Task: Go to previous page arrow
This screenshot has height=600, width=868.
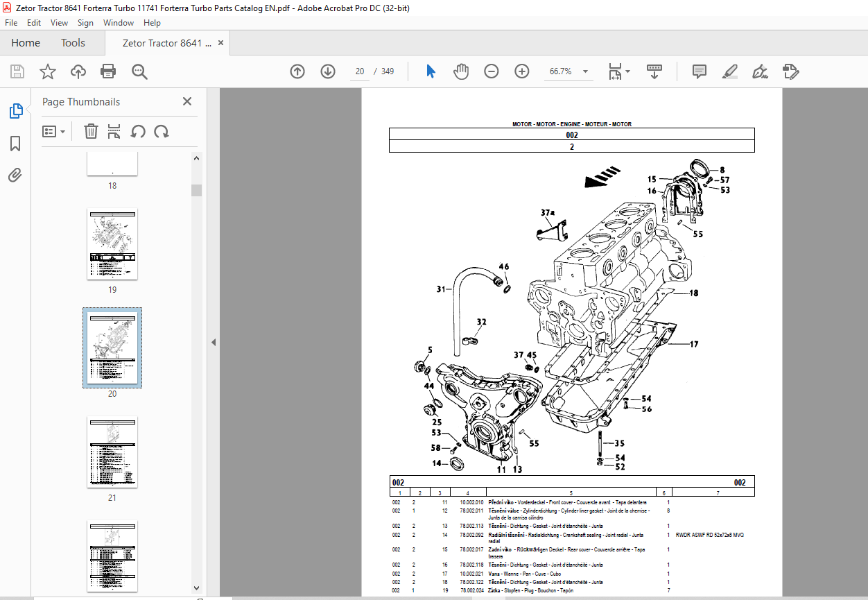Action: [x=297, y=71]
